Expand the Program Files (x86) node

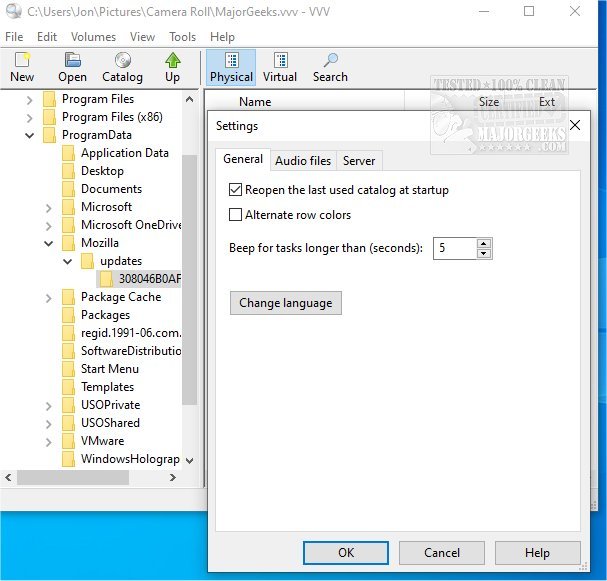[x=29, y=118]
